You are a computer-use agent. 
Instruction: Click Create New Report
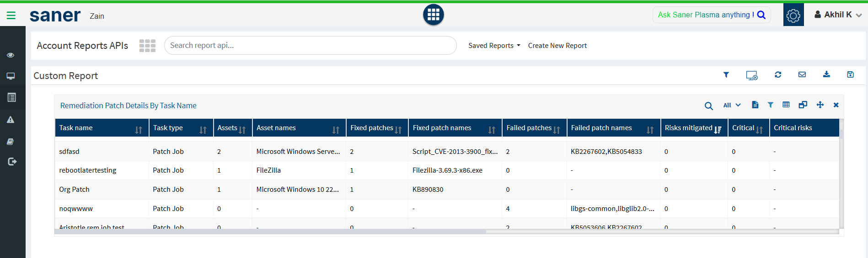pos(557,46)
